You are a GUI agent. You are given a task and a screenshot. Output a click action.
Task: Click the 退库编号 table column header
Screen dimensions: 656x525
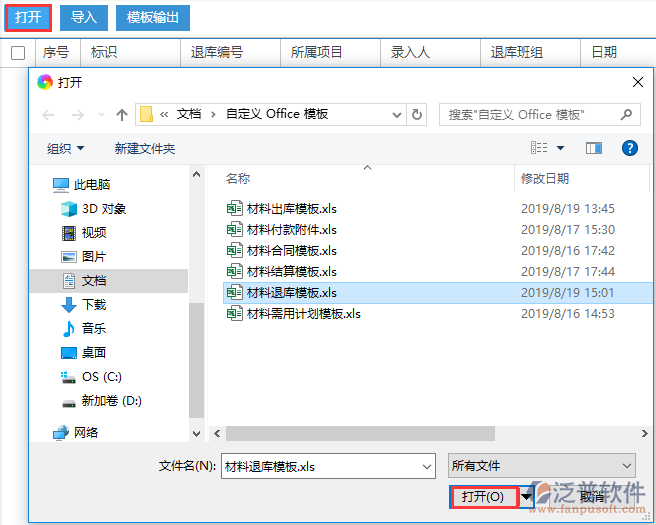(217, 52)
